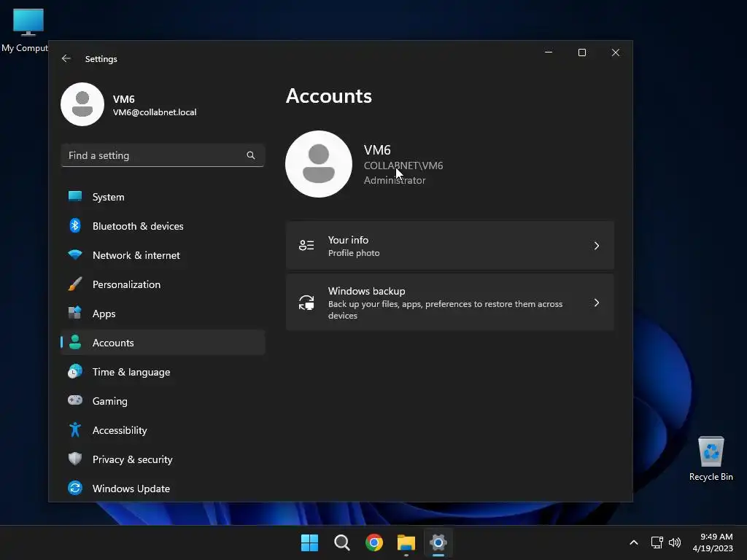Image resolution: width=747 pixels, height=560 pixels.
Task: Go back with the Settings back arrow
Action: tap(66, 58)
